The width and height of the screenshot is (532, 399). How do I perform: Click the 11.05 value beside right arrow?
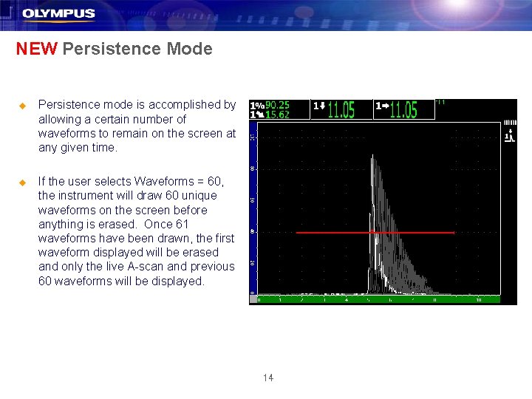[x=403, y=110]
